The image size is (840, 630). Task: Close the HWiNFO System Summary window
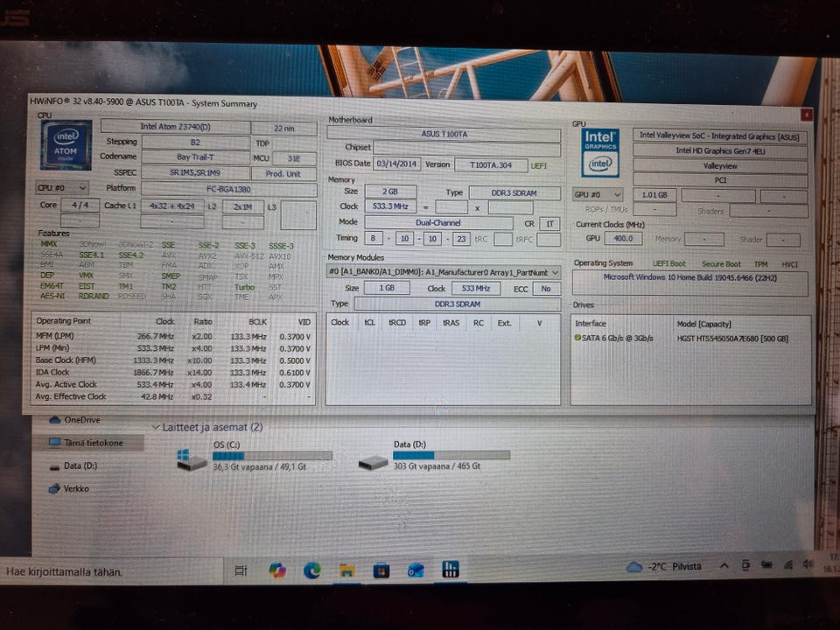click(806, 114)
